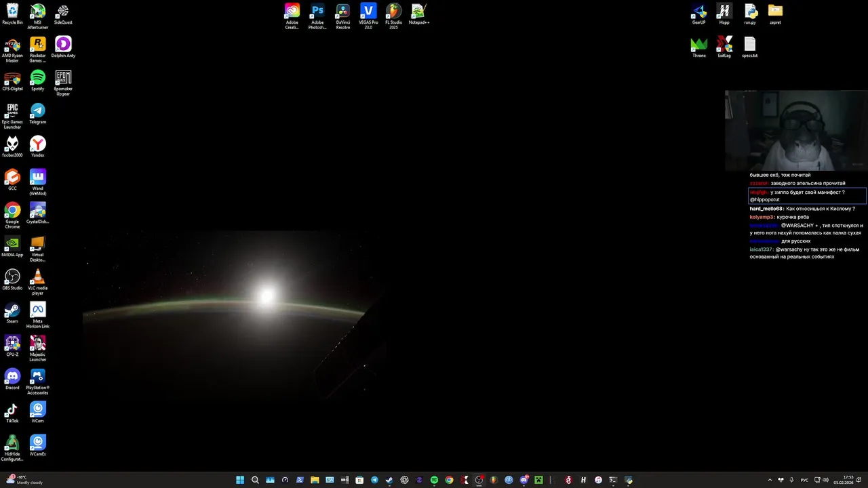The height and width of the screenshot is (488, 868).
Task: Open Epic Games Launcher desktop icon
Action: point(12,117)
